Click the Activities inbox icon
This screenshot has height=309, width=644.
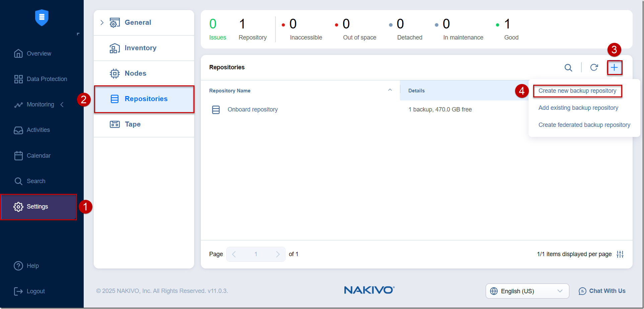18,130
